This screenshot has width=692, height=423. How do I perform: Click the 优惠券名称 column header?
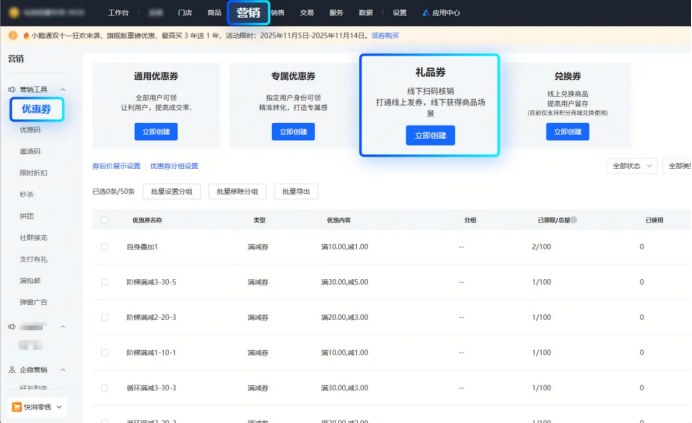point(147,220)
